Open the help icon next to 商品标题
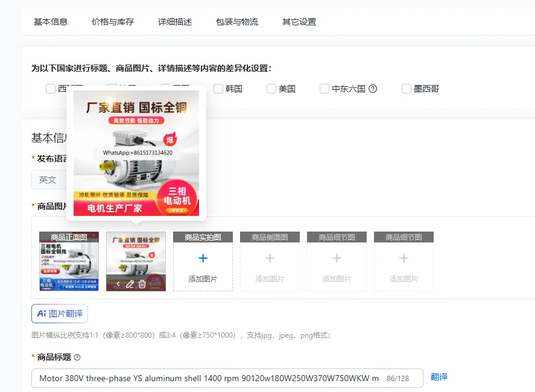This screenshot has width=535, height=392. [x=77, y=357]
